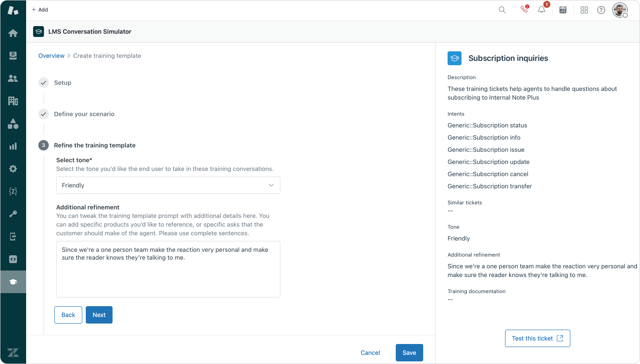
Task: Click the Zendesk product logo at sidebar top
Action: 13,10
